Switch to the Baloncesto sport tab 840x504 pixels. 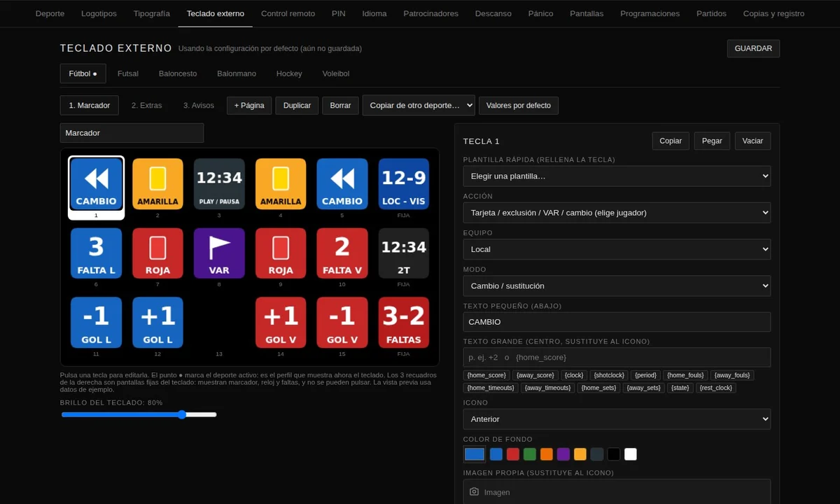click(x=178, y=73)
